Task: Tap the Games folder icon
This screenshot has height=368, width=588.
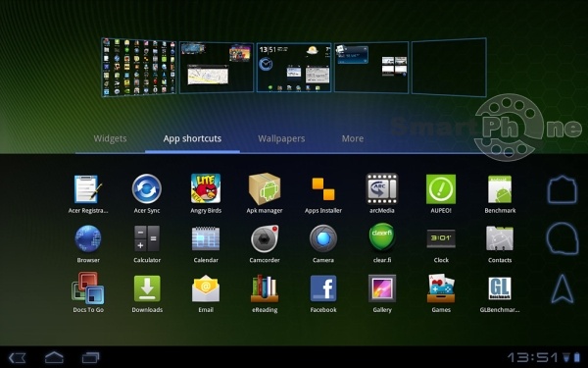Action: pos(441,288)
